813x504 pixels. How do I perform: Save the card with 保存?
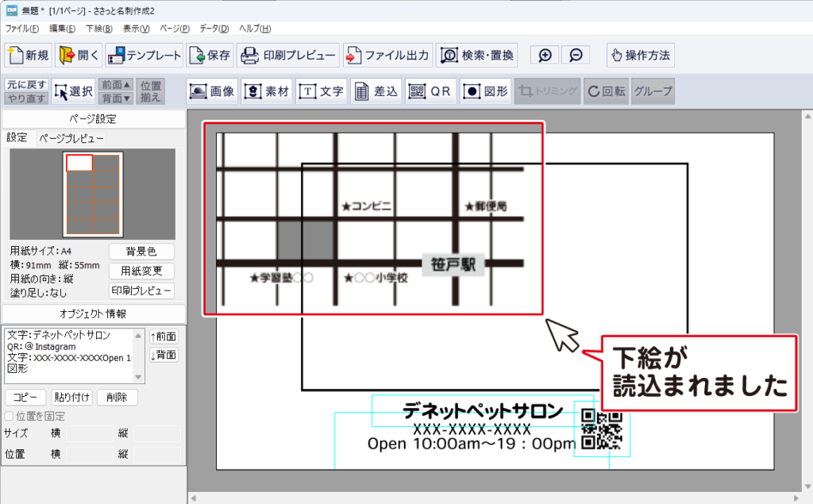(x=210, y=55)
